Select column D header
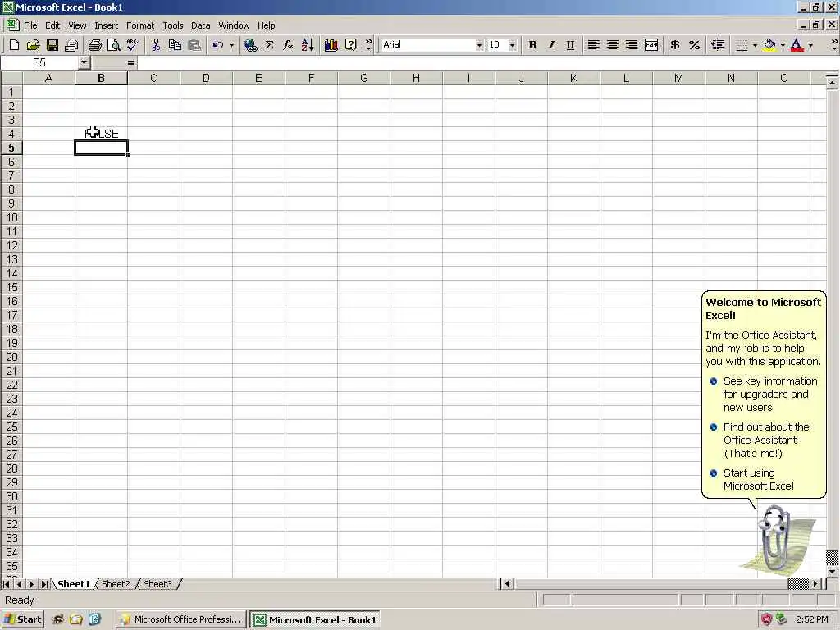Image resolution: width=840 pixels, height=630 pixels. (206, 78)
